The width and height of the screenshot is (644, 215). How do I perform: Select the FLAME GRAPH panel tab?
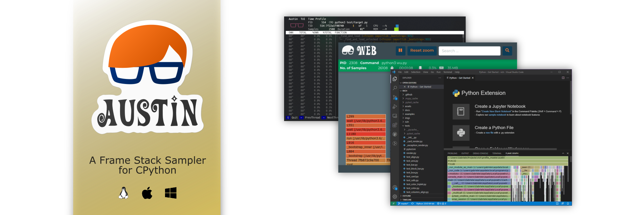[512, 153]
